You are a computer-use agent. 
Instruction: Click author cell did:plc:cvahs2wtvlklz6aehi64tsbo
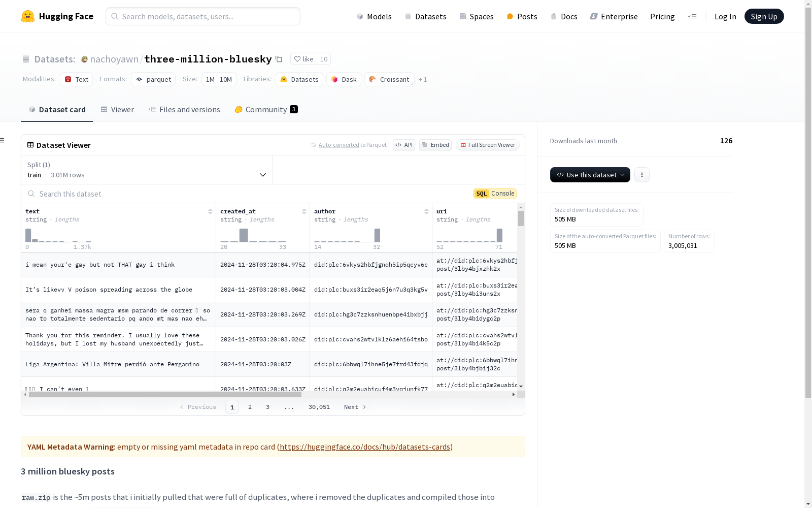371,339
